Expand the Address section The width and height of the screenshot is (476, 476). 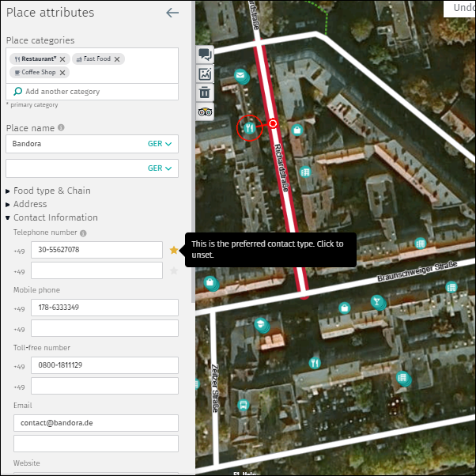(26, 204)
